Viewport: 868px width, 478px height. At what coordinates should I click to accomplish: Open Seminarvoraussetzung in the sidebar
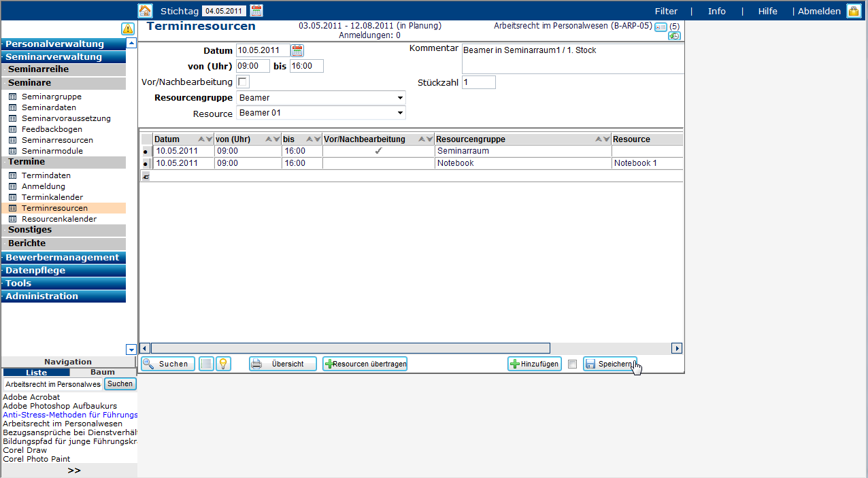(66, 118)
